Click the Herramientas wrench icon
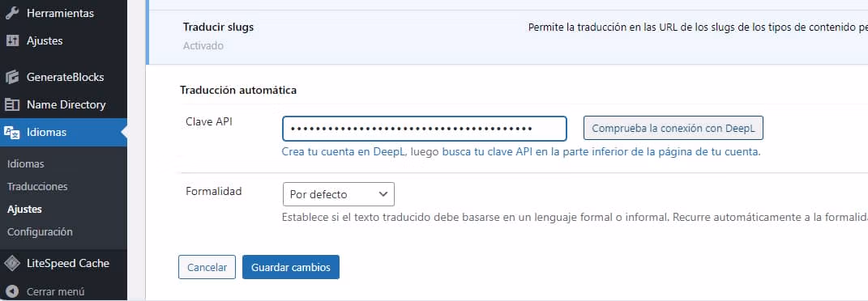 pyautogui.click(x=12, y=13)
